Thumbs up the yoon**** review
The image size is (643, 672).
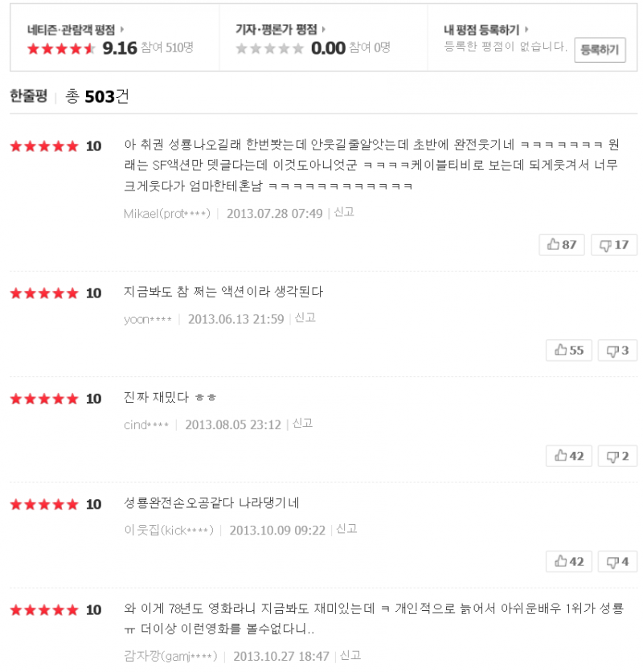point(568,350)
